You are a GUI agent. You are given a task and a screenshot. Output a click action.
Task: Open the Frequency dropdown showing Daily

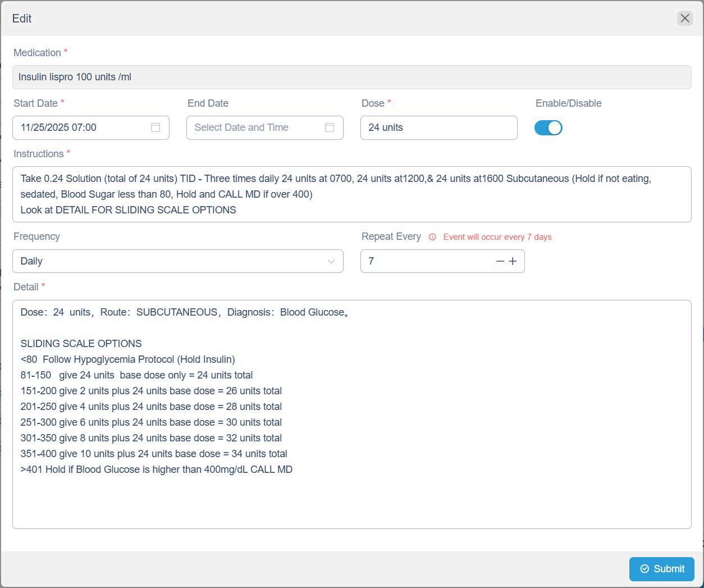tap(168, 261)
